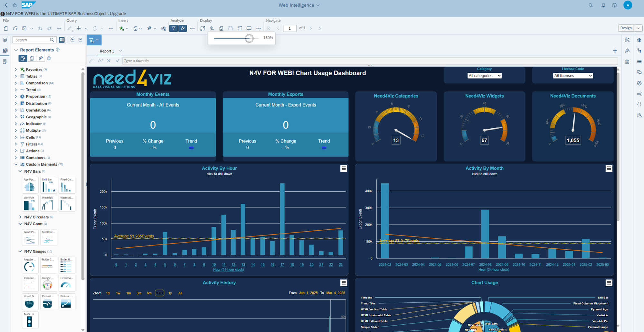Screen dimensions: 644x332
Task: Open the All categories dropdown
Action: (x=484, y=76)
